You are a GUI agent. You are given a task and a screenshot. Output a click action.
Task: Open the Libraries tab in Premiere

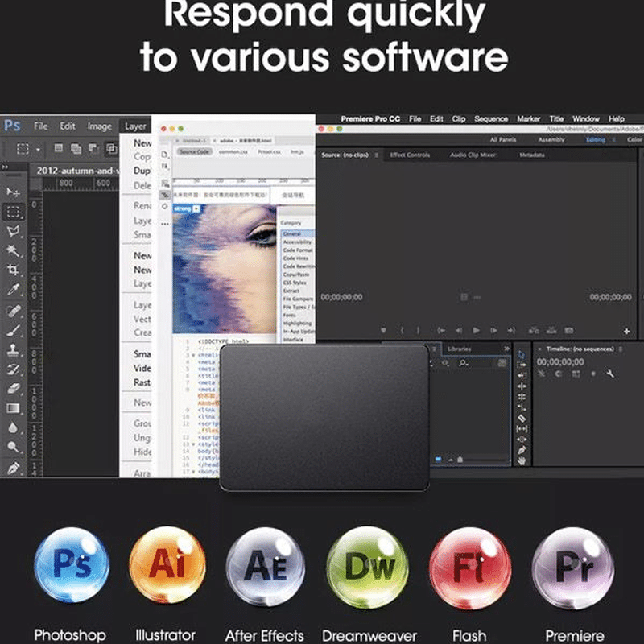459,349
